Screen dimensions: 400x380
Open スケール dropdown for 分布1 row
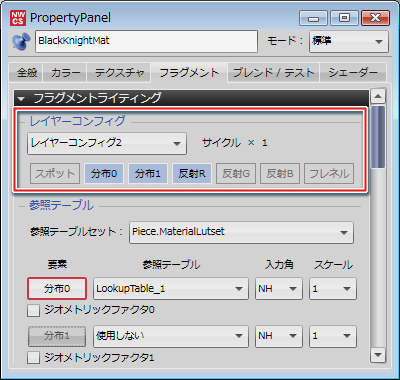[333, 336]
